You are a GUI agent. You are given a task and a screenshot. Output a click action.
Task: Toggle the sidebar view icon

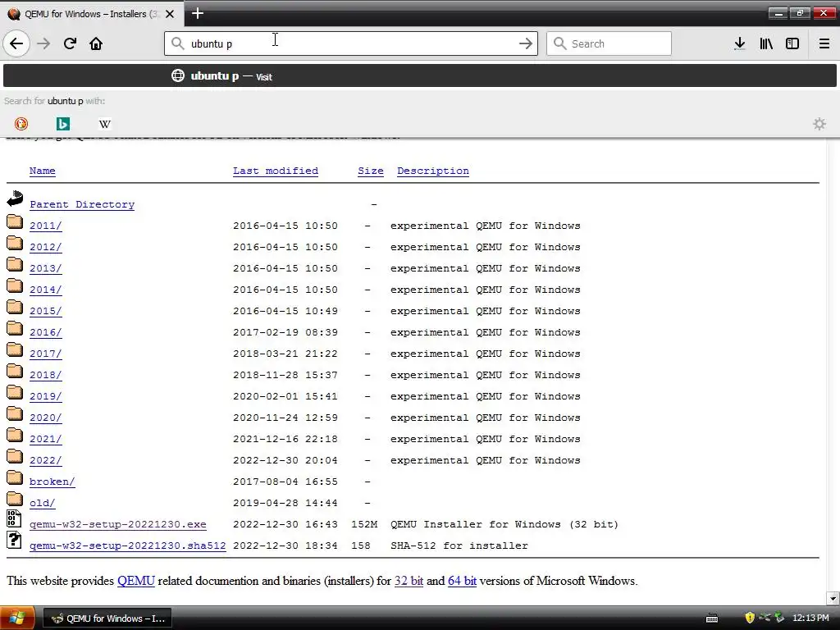[792, 43]
